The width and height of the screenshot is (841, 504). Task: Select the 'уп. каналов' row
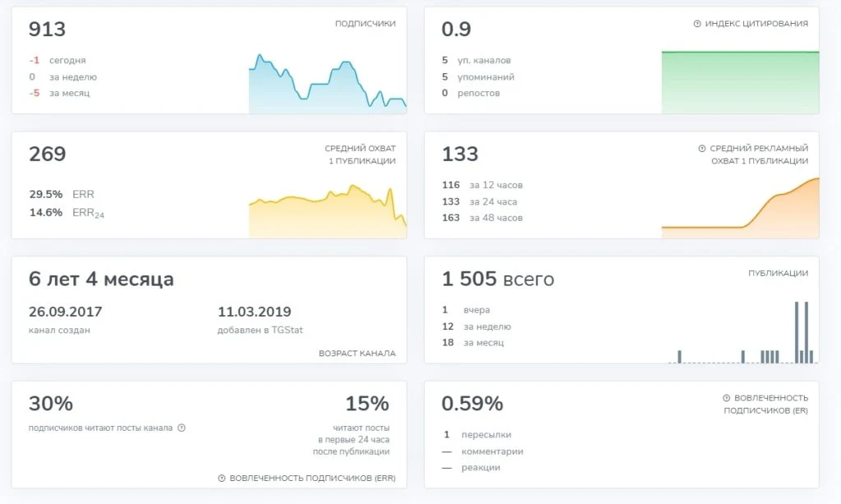476,61
